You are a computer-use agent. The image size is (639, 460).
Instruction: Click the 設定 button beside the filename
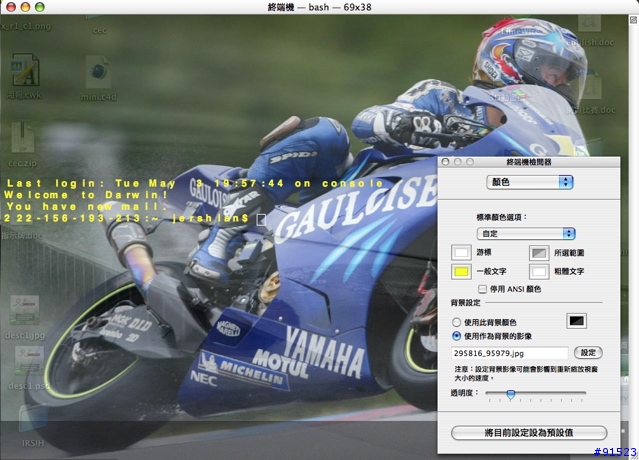pos(588,353)
